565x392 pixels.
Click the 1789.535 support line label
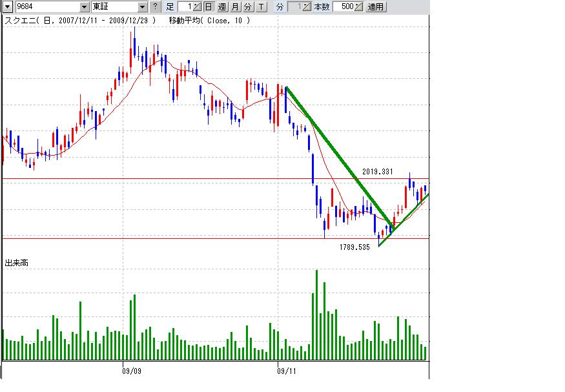[354, 247]
